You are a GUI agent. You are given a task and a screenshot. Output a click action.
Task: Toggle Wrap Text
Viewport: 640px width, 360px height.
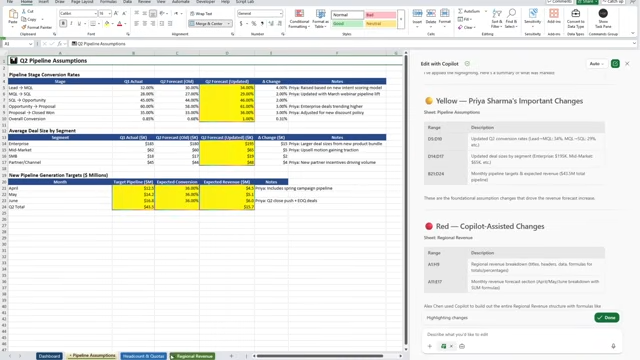[x=201, y=13]
